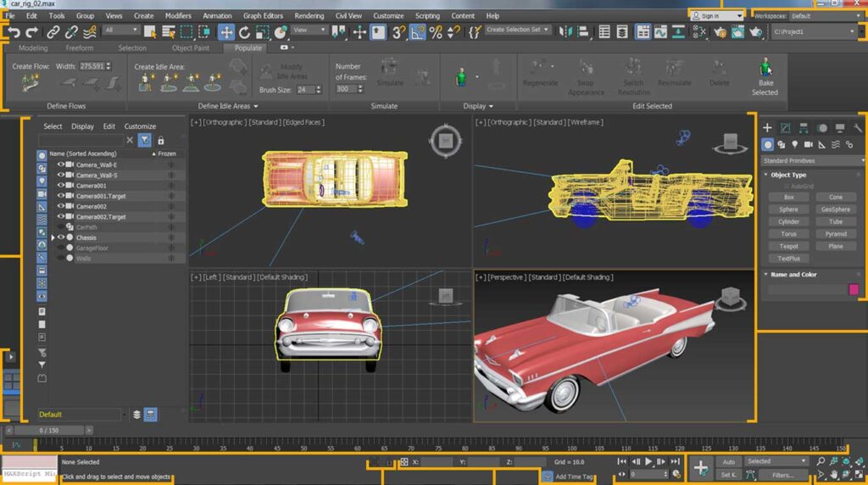Toggle Auto key mode

click(728, 461)
